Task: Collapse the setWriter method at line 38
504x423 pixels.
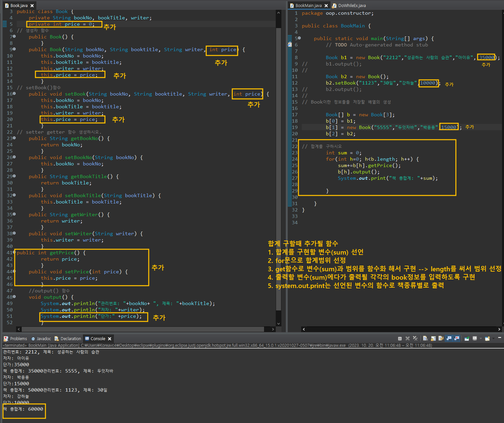Action: (x=14, y=233)
